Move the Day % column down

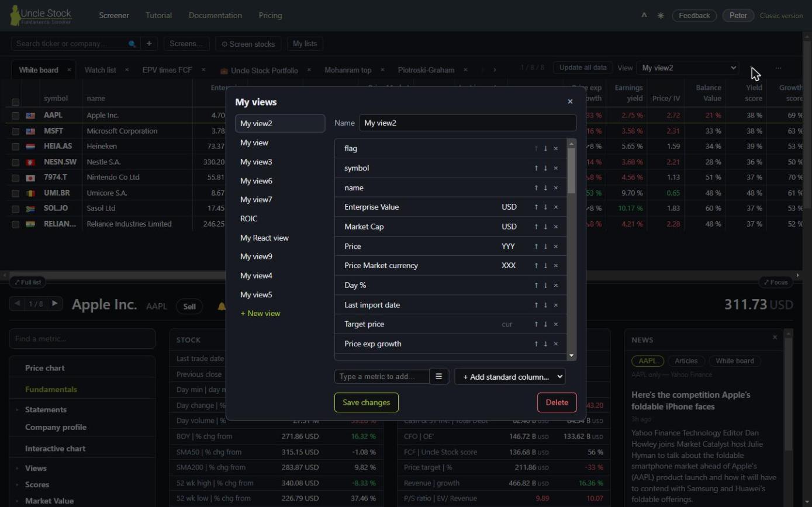click(545, 285)
